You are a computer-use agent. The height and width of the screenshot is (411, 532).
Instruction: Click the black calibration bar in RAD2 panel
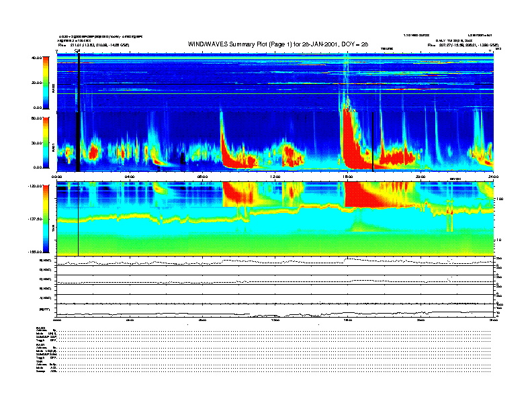[x=79, y=83]
